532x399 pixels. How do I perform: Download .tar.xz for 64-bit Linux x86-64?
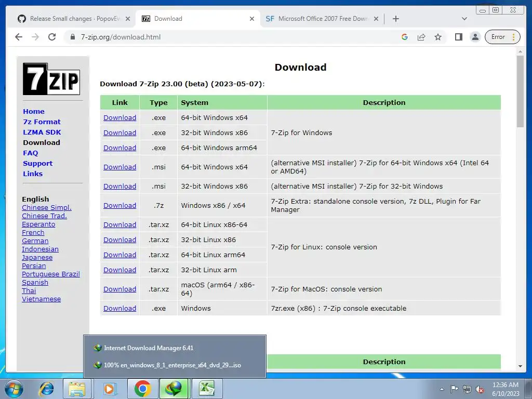(120, 224)
